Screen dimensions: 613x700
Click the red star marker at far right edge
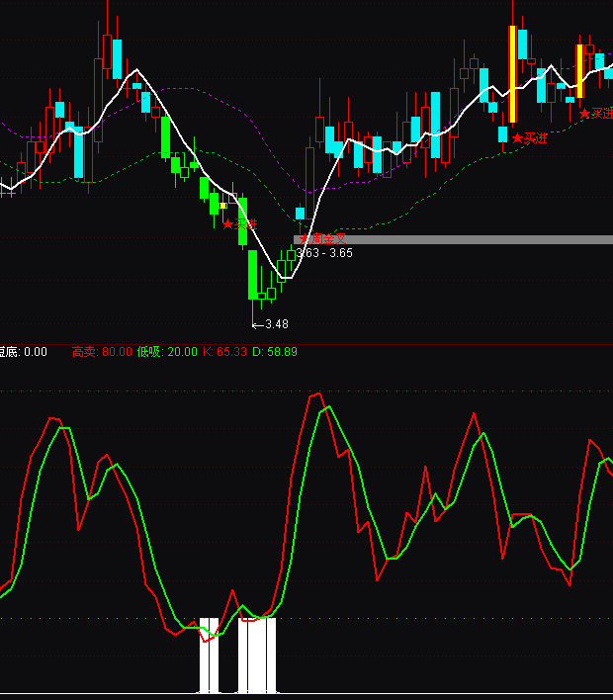click(x=584, y=114)
